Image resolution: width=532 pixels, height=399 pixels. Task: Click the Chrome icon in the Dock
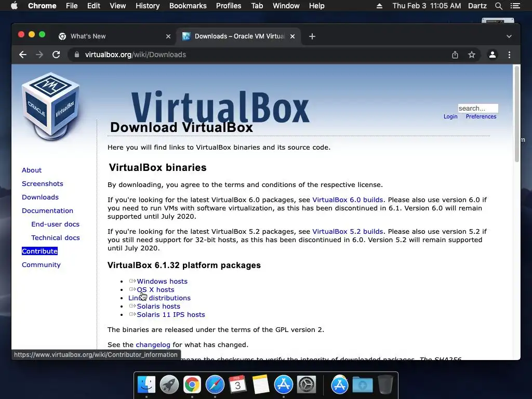[192, 385]
